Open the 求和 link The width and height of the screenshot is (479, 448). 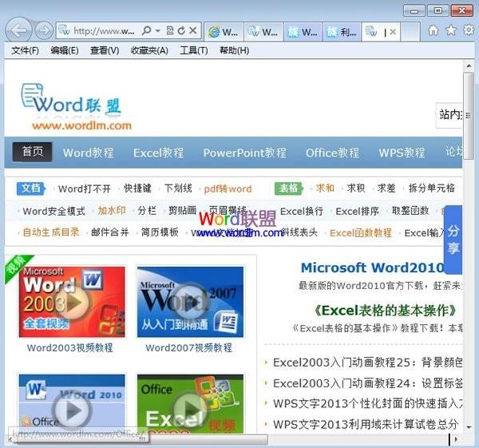tap(325, 188)
